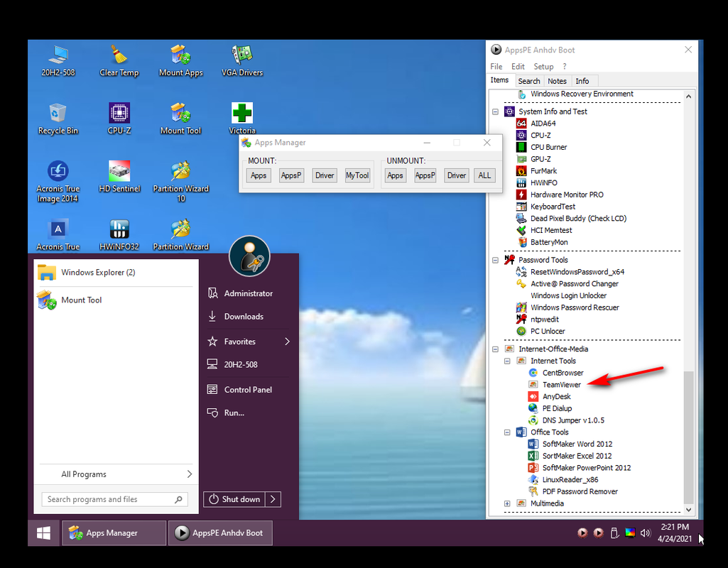Select ResetWindowsPassword_x64 entry

577,272
